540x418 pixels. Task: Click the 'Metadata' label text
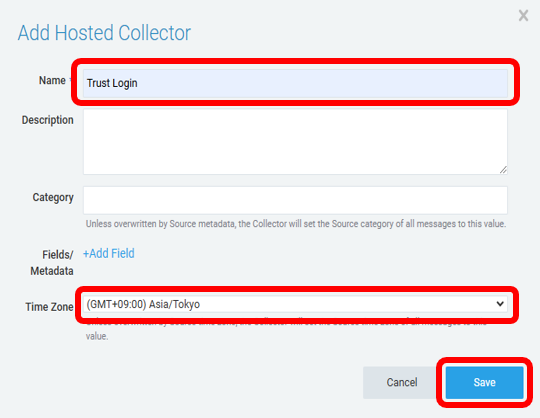(52, 271)
